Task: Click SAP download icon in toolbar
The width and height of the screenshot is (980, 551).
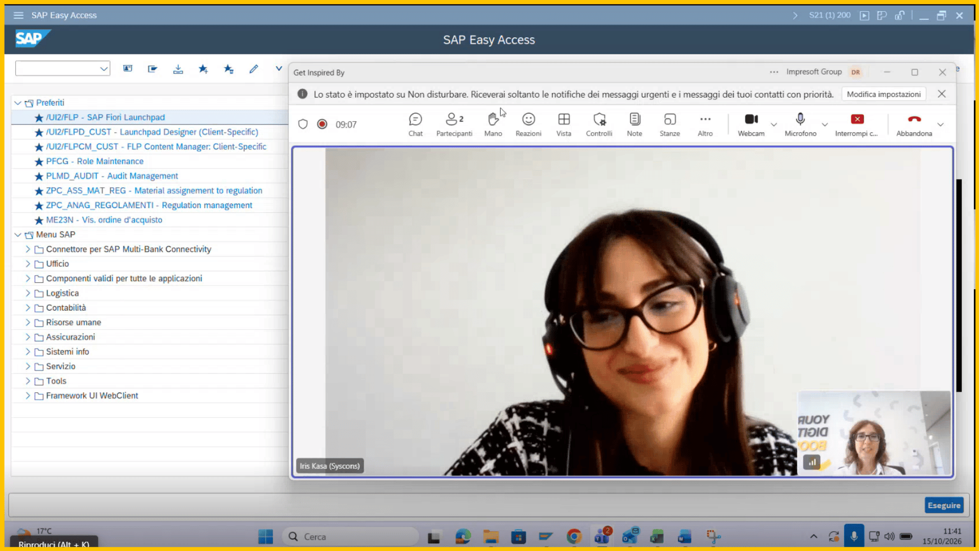Action: tap(178, 69)
